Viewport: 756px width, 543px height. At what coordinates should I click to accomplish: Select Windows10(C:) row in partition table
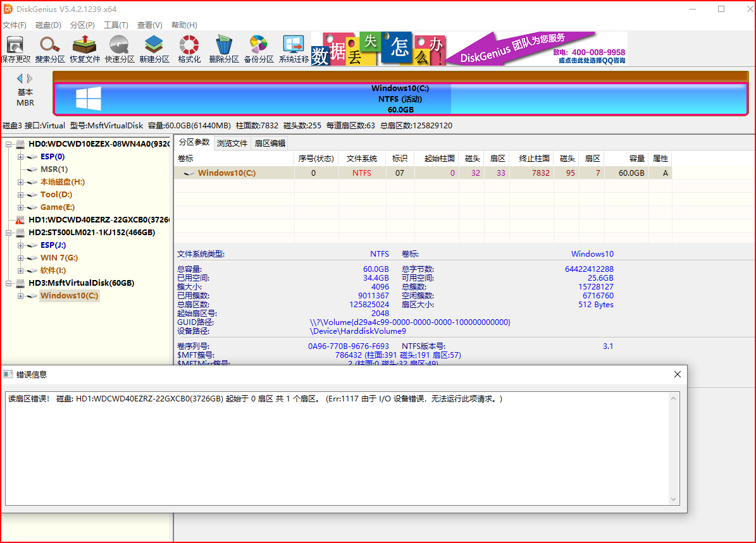pyautogui.click(x=423, y=173)
